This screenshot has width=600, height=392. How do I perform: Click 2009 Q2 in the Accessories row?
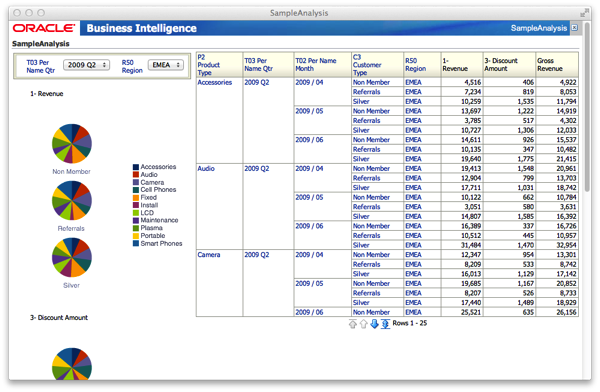(x=256, y=82)
